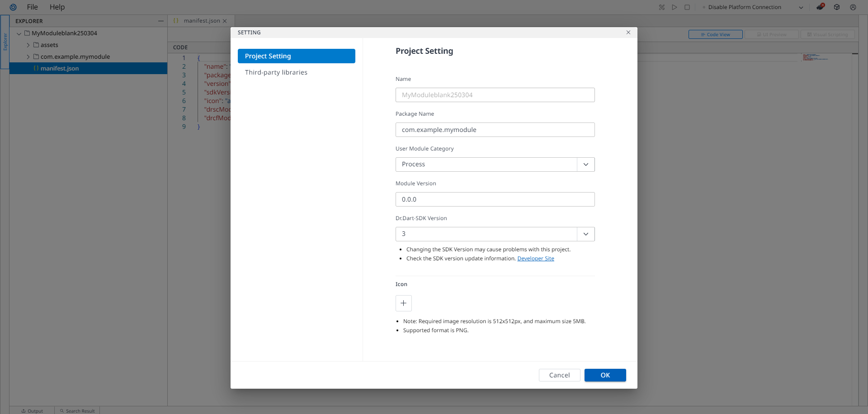Image resolution: width=868 pixels, height=414 pixels.
Task: Expand the assets folder
Action: coord(28,45)
